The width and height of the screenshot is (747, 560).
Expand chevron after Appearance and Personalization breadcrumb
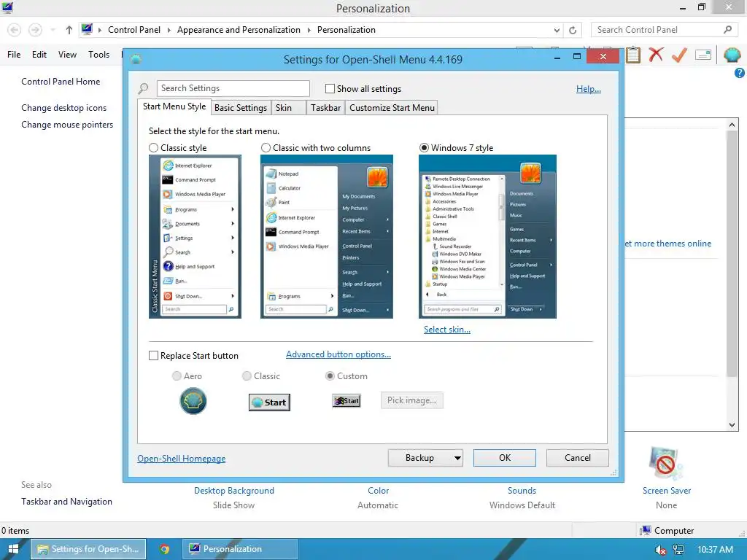[309, 30]
